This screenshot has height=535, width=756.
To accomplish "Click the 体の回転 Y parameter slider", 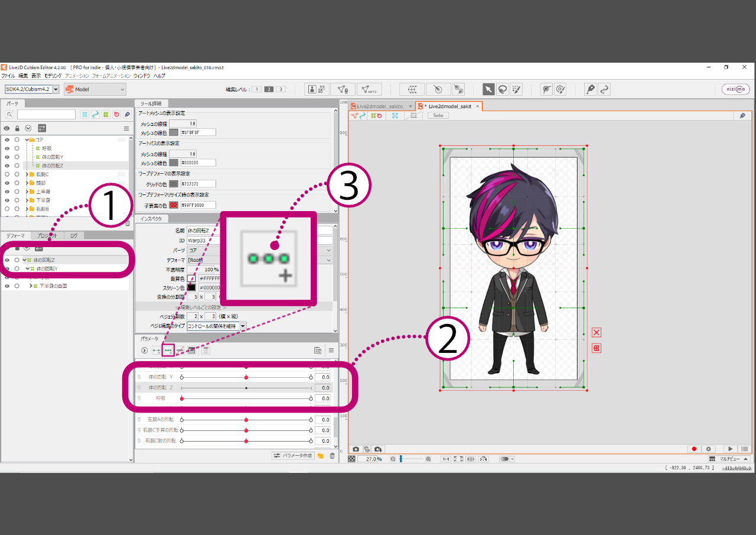I will tap(246, 377).
